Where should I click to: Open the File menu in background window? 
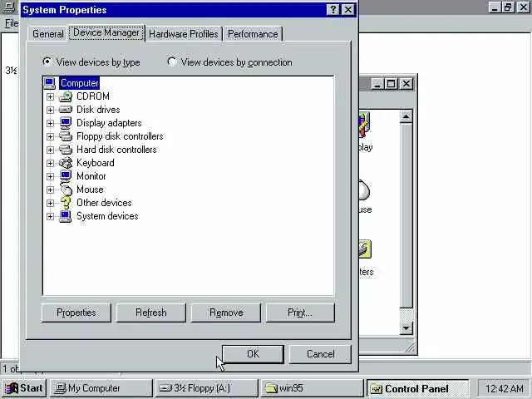pos(11,23)
